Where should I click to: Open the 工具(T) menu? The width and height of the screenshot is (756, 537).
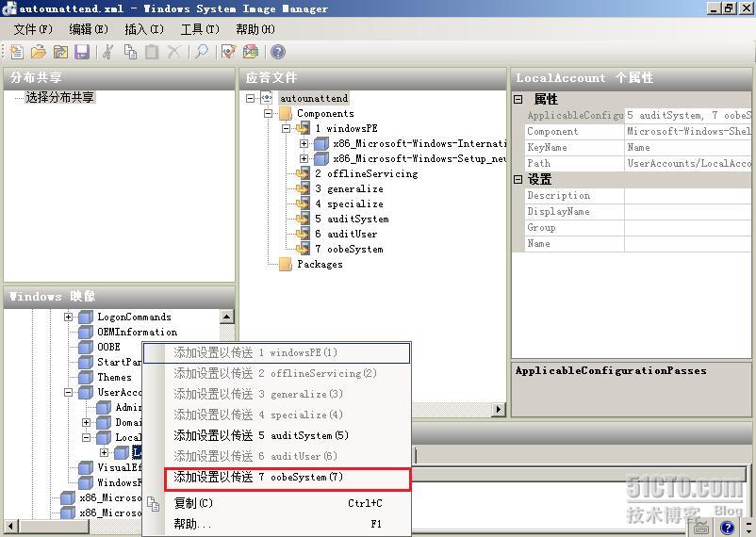[200, 29]
